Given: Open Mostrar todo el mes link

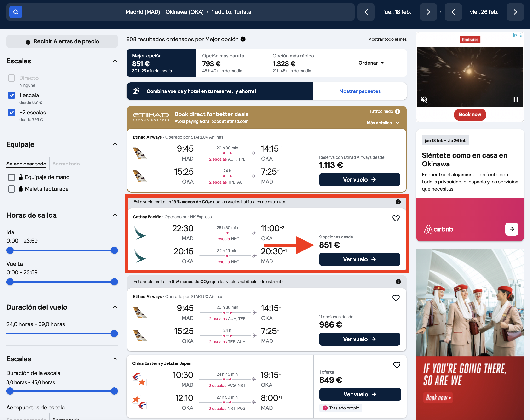Looking at the screenshot, I should coord(387,39).
